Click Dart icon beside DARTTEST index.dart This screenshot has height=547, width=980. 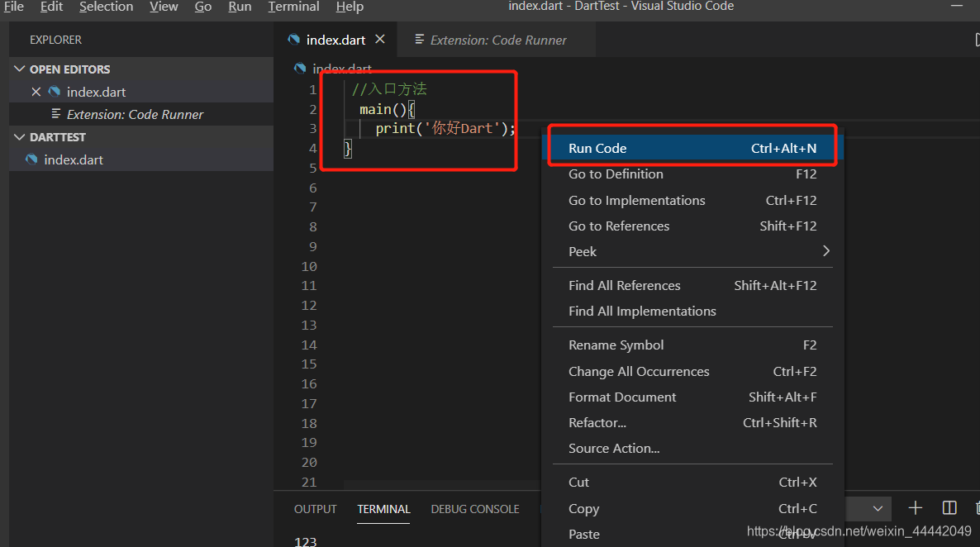pos(31,159)
